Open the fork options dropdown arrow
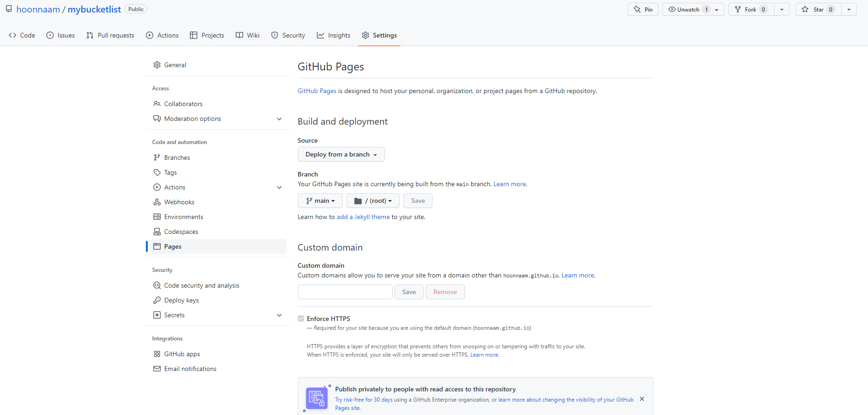 point(782,9)
